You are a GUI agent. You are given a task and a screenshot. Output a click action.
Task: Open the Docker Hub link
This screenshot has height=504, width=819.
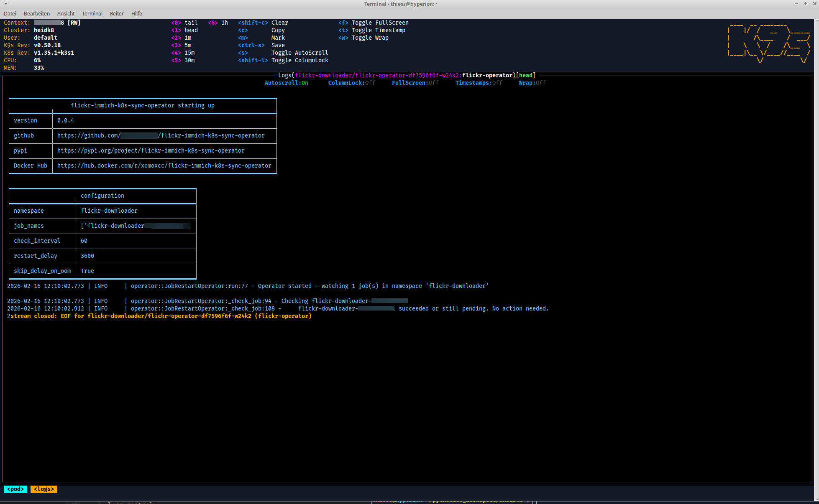[x=164, y=165]
